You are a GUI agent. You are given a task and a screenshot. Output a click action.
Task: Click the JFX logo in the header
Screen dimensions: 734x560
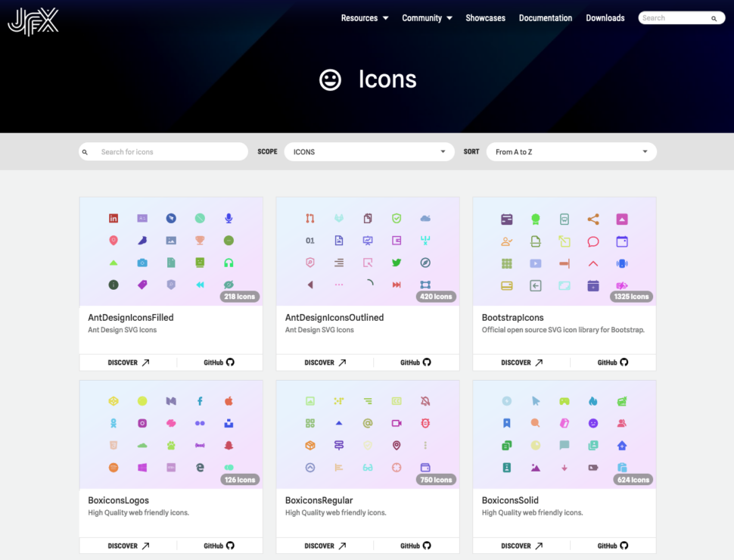coord(33,22)
